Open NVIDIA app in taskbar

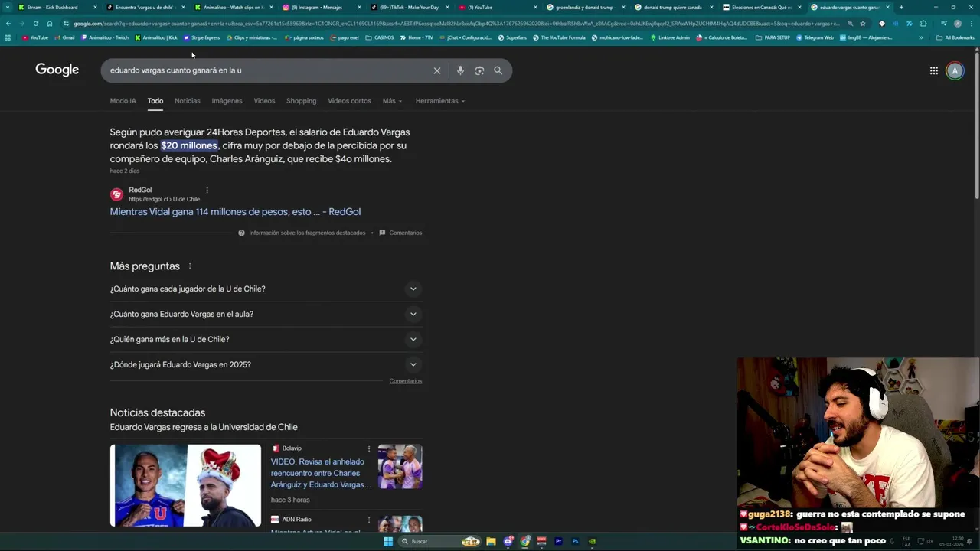pyautogui.click(x=592, y=542)
